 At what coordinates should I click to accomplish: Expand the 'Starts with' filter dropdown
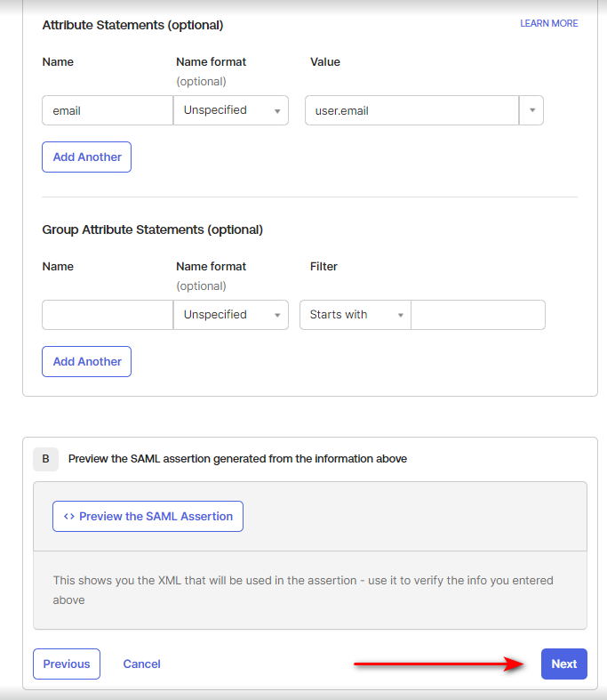(355, 315)
